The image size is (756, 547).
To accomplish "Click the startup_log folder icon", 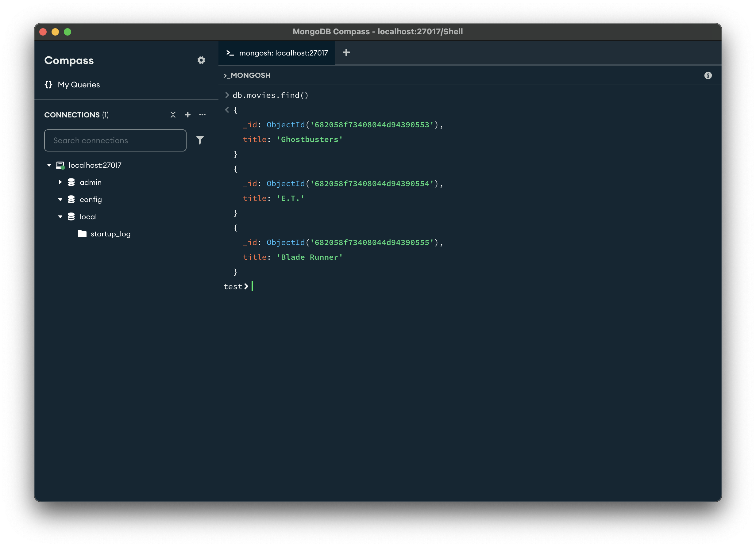I will coord(82,234).
